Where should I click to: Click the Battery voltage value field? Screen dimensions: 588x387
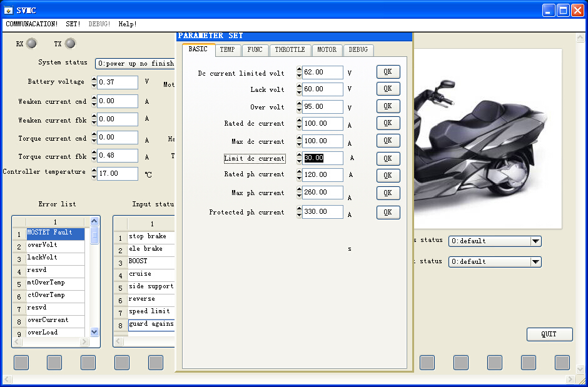118,83
